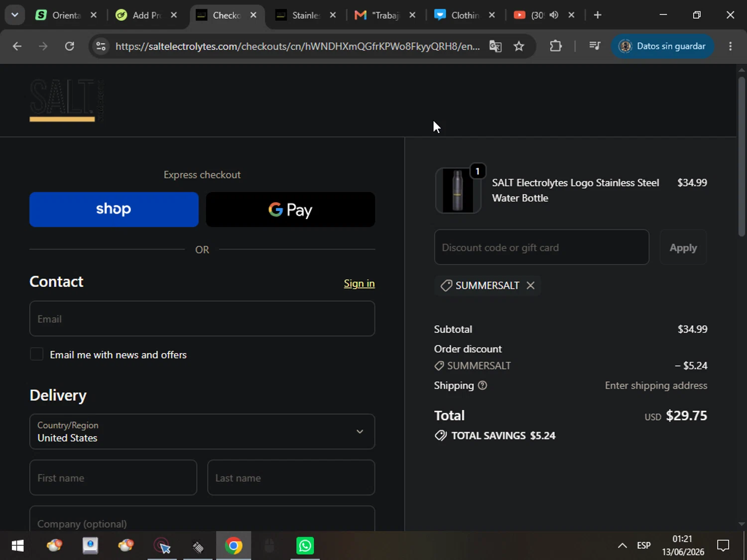Open Chrome three-dot menu
This screenshot has width=747, height=560.
(730, 46)
